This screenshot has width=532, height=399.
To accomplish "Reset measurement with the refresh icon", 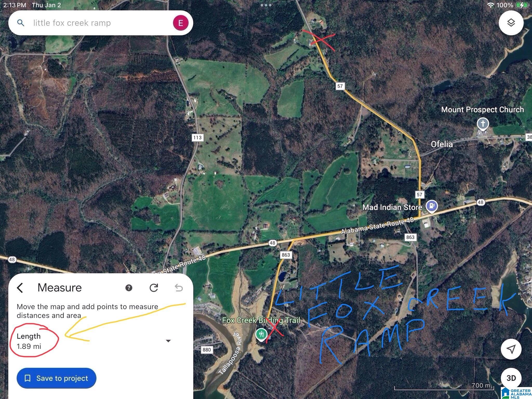I will coord(154,288).
